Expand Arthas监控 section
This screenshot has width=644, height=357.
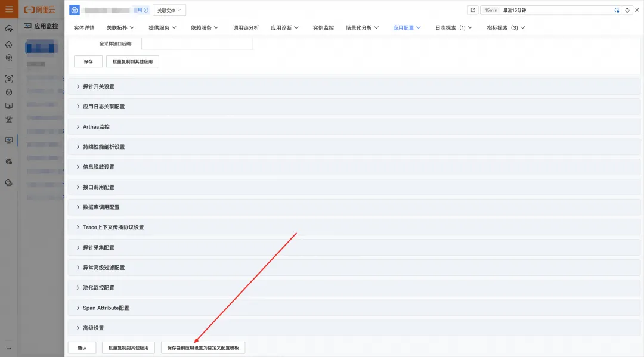pyautogui.click(x=354, y=127)
